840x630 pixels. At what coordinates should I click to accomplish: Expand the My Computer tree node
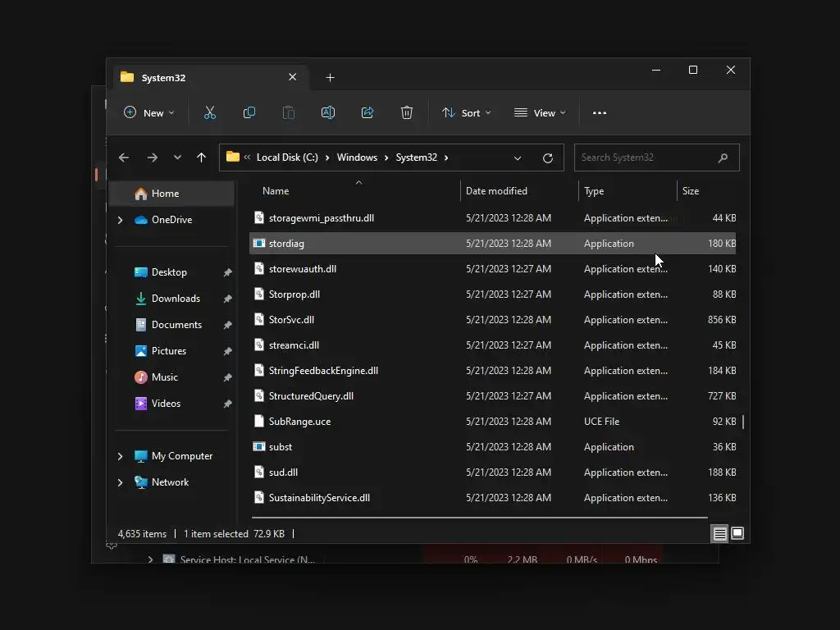tap(120, 456)
